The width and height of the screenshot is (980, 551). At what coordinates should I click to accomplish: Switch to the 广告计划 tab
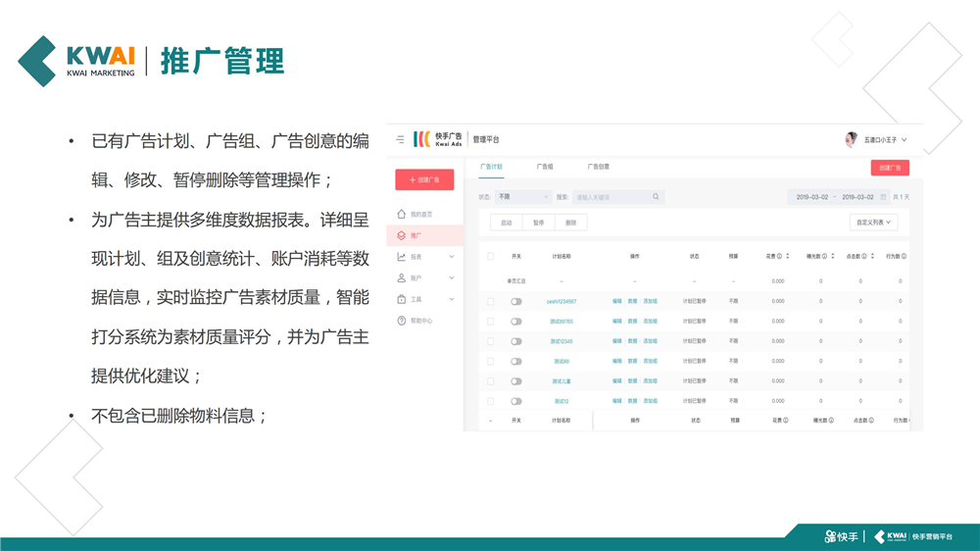pos(491,167)
